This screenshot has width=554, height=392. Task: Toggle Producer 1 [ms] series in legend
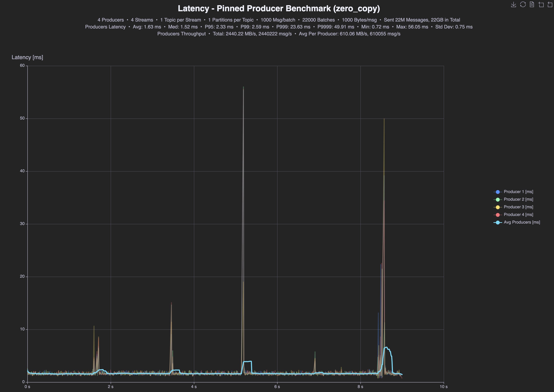pos(518,192)
